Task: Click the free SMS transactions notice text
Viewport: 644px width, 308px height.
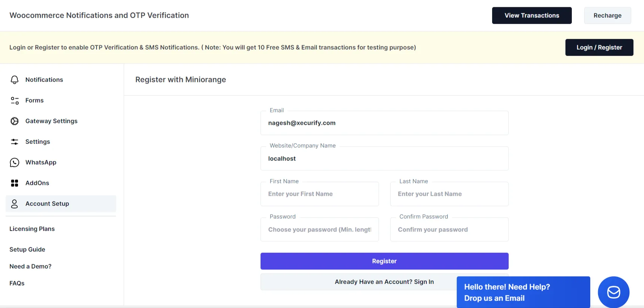Action: (213, 47)
